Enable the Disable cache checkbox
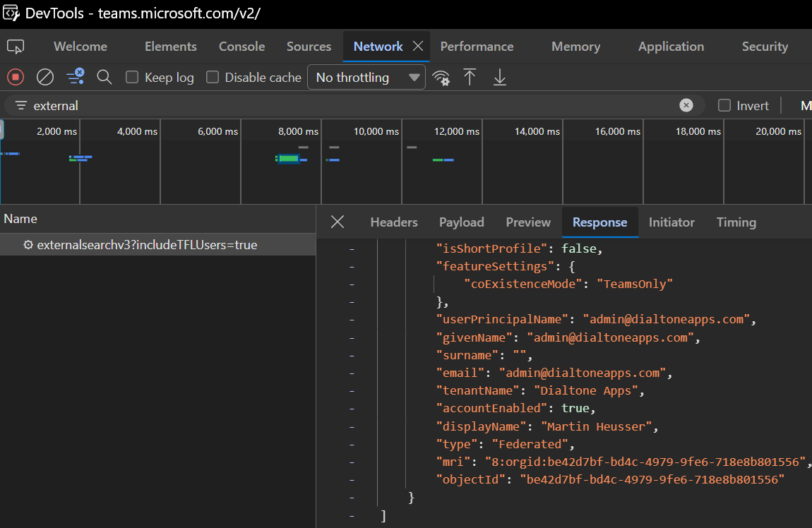Viewport: 812px width, 528px height. (213, 77)
